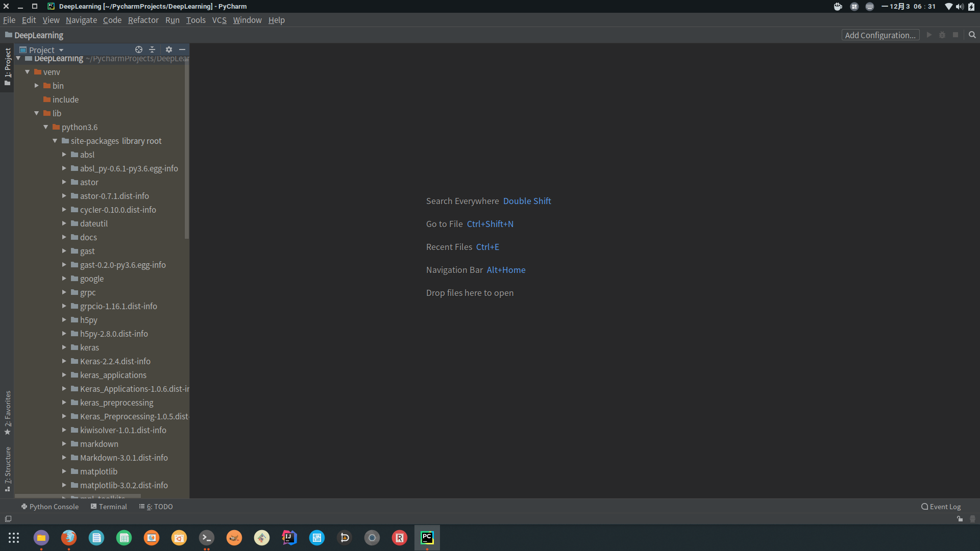Click the collapse all icon in Project panel
The height and width of the screenshot is (551, 980).
[152, 49]
